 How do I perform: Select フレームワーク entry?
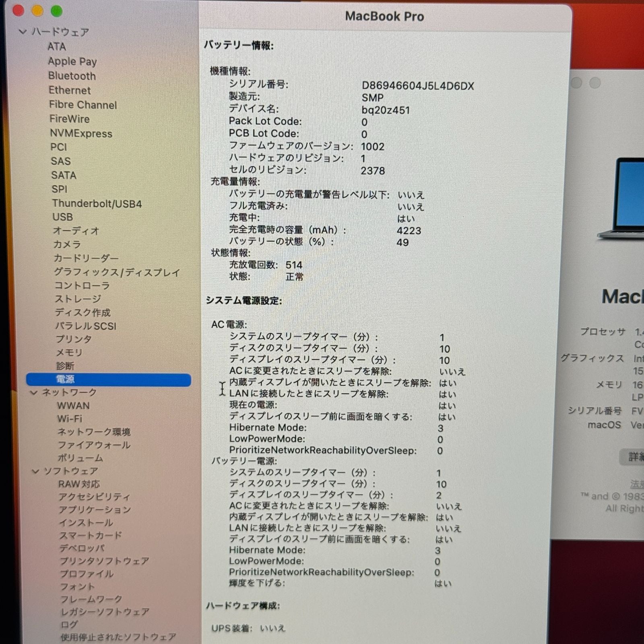[91, 599]
